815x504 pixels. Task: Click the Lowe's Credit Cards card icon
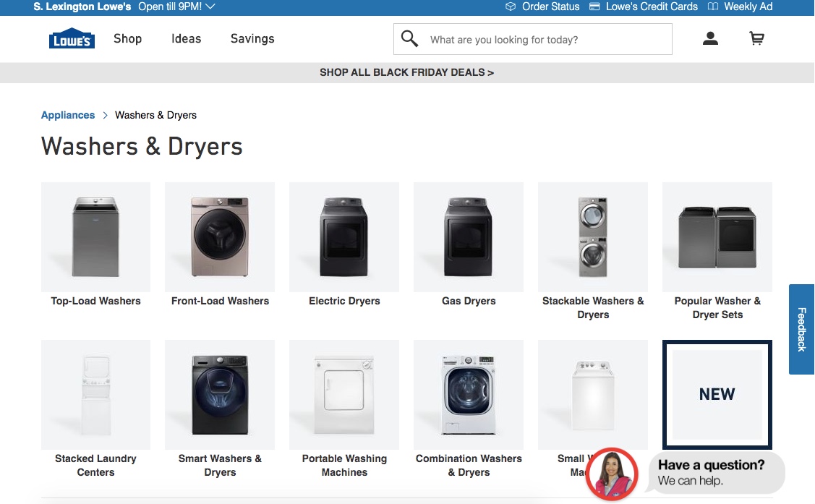point(595,7)
